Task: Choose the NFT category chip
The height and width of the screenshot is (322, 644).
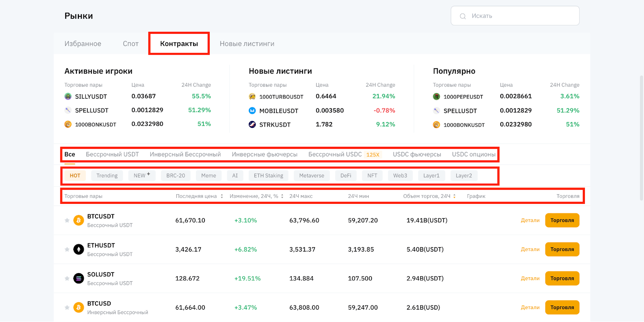Action: (372, 176)
